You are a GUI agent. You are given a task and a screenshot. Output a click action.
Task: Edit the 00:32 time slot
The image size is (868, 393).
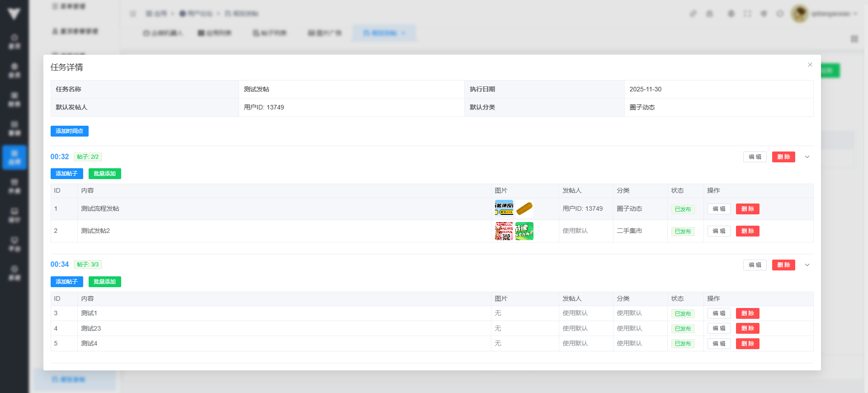pyautogui.click(x=755, y=157)
